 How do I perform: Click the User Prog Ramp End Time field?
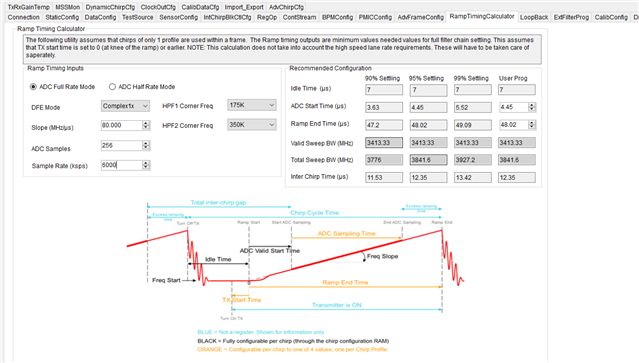point(513,125)
